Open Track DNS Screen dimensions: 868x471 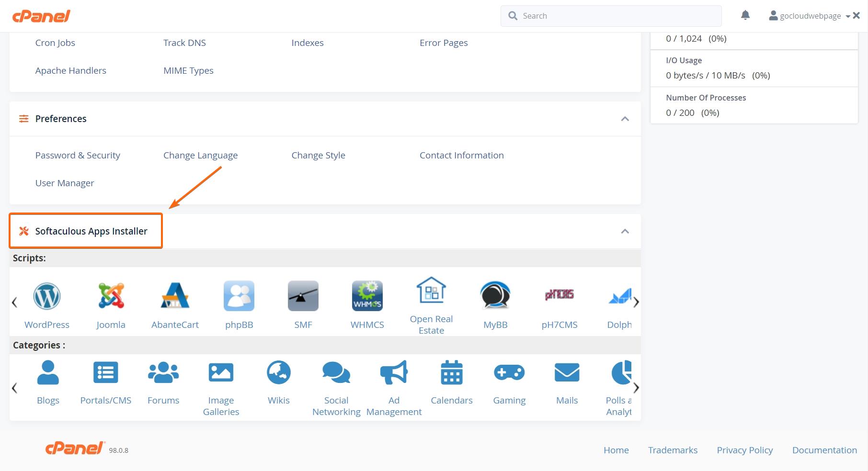[x=184, y=43]
